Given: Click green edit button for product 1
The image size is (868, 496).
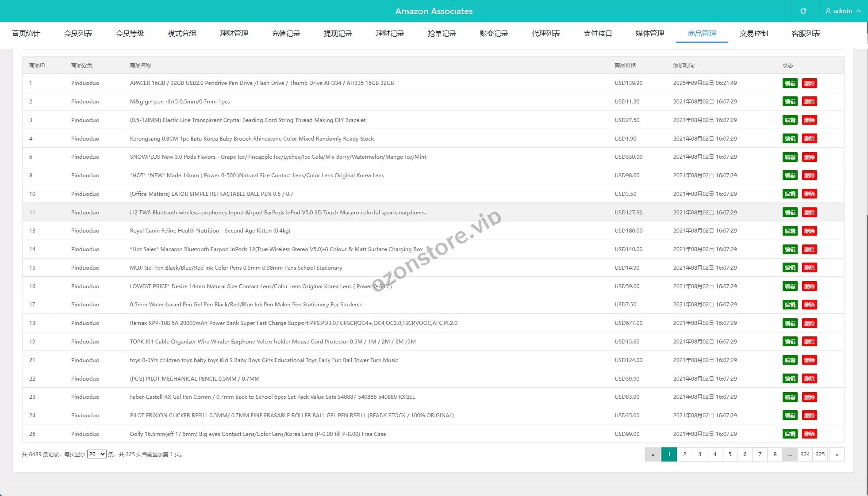Looking at the screenshot, I should (790, 83).
